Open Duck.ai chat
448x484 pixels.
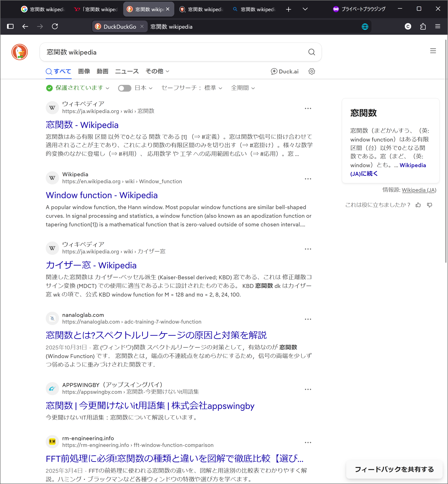coord(285,72)
